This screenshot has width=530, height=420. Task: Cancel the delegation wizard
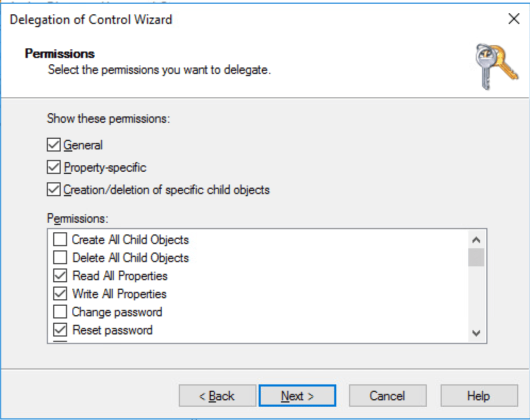click(x=387, y=396)
